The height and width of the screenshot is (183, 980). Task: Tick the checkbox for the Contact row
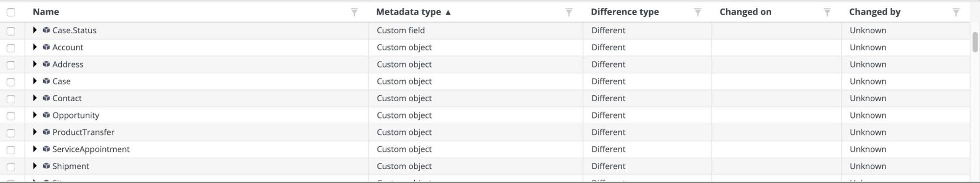tap(11, 99)
